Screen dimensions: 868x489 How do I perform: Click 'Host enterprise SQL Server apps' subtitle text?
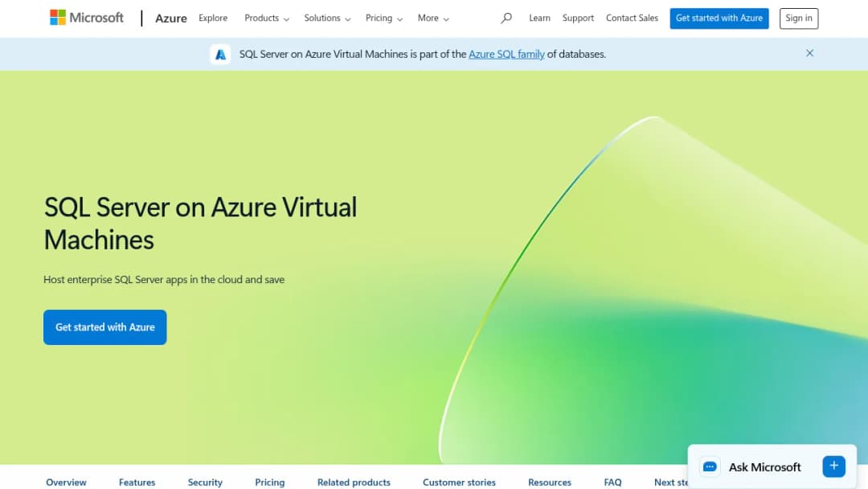pyautogui.click(x=164, y=280)
